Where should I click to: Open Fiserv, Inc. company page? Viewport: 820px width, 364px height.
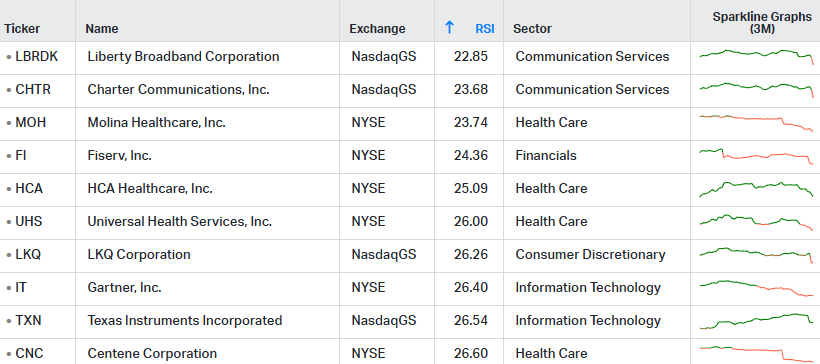[120, 155]
